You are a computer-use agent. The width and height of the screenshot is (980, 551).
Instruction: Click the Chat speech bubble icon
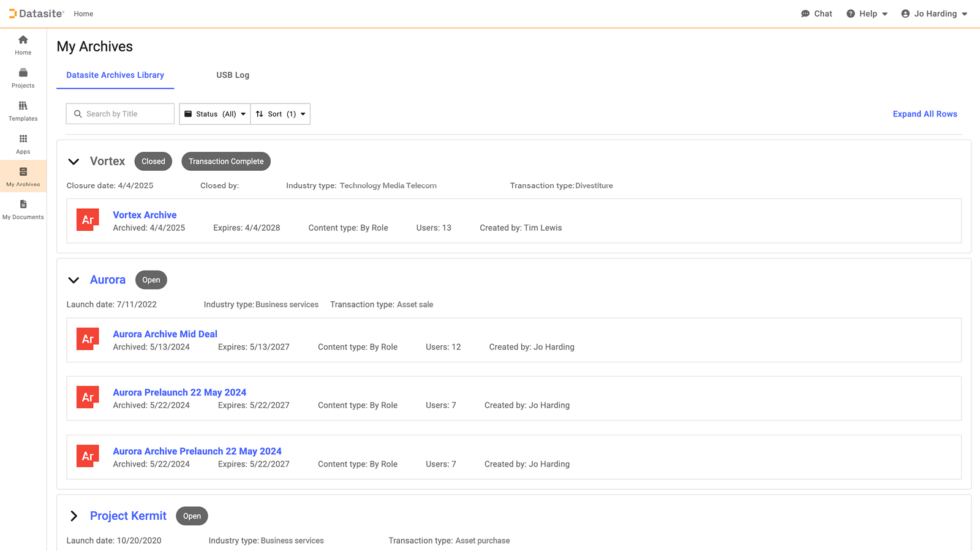point(805,13)
